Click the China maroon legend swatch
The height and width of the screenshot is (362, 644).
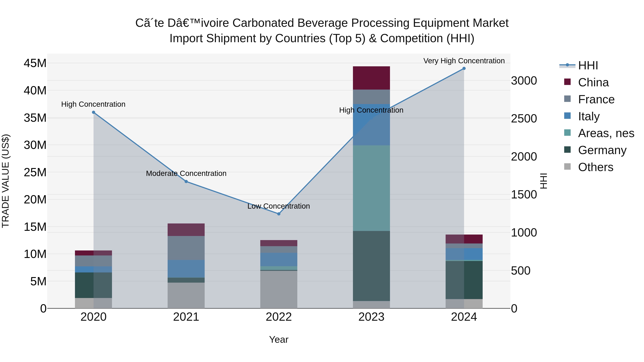click(567, 82)
